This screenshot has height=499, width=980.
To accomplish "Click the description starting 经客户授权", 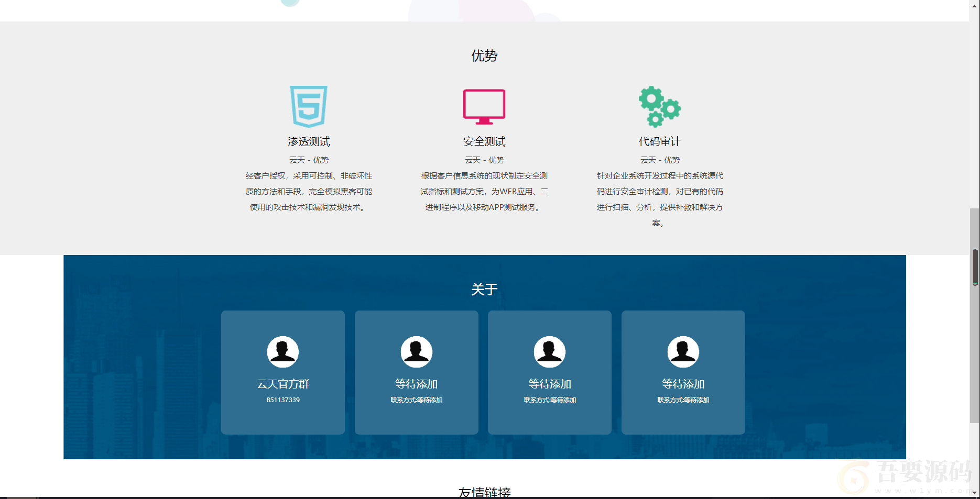I will 309,192.
